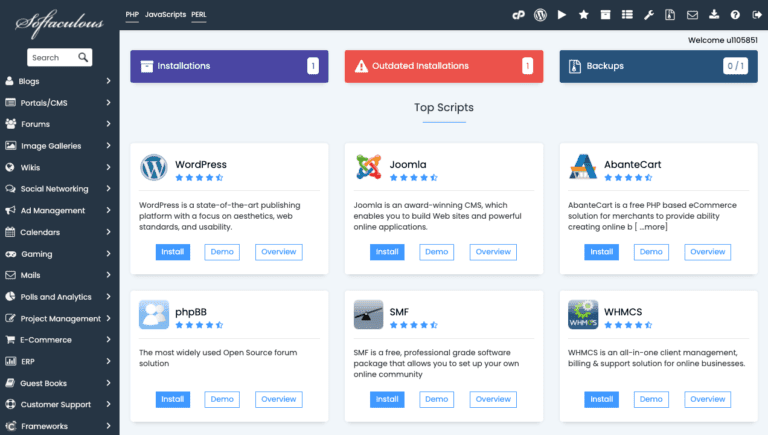View the SMF demo
Image resolution: width=768 pixels, height=435 pixels.
(436, 399)
